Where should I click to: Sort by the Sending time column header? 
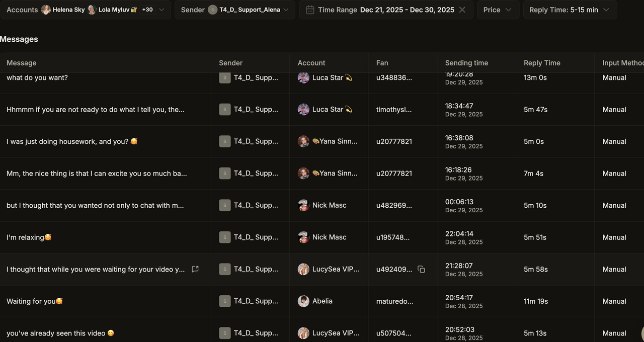[466, 63]
